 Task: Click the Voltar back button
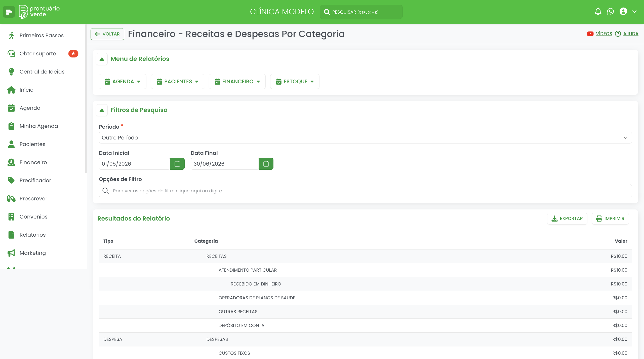click(107, 34)
